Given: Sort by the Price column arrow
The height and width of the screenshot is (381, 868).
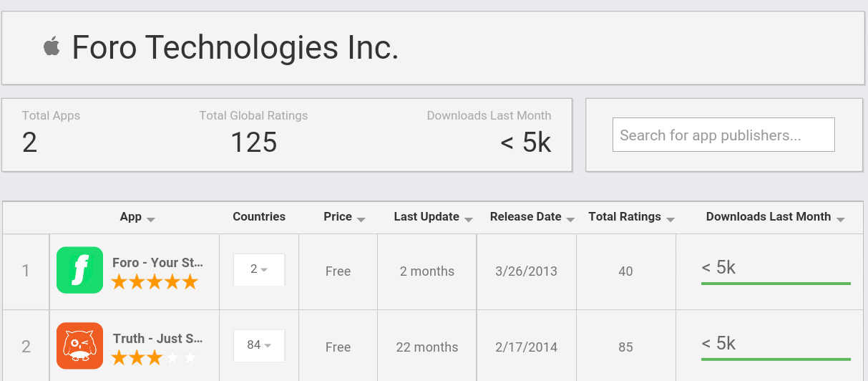Looking at the screenshot, I should [x=361, y=219].
